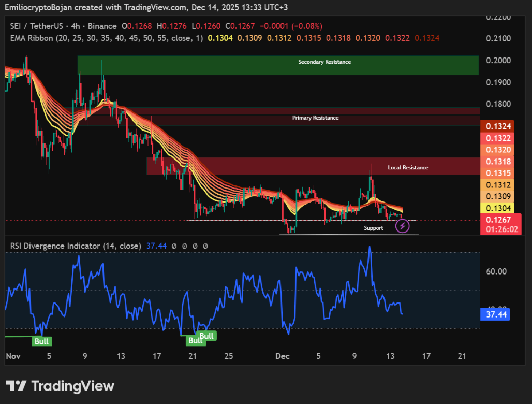The image size is (532, 404).
Task: Click the Dec label on the time axis
Action: [282, 356]
